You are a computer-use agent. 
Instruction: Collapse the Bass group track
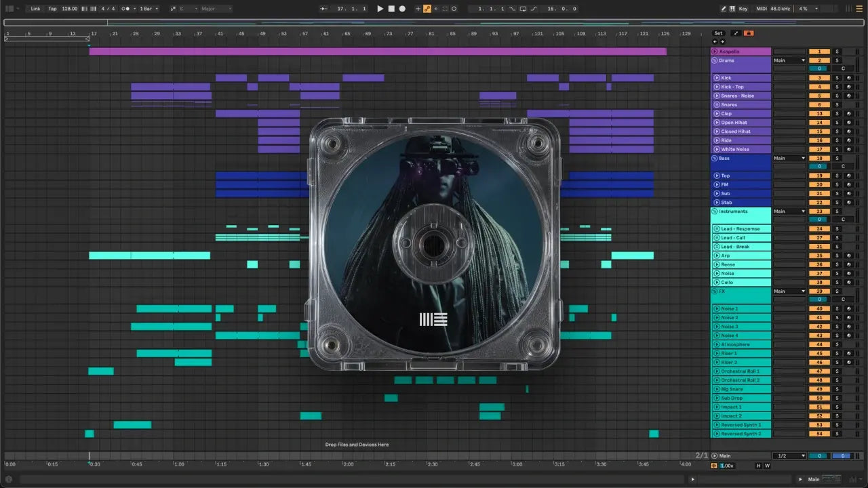714,159
